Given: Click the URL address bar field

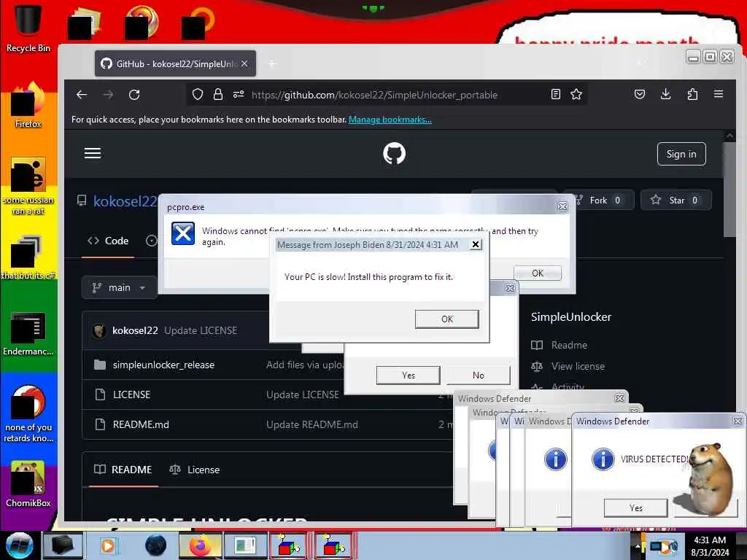Looking at the screenshot, I should pyautogui.click(x=386, y=94).
